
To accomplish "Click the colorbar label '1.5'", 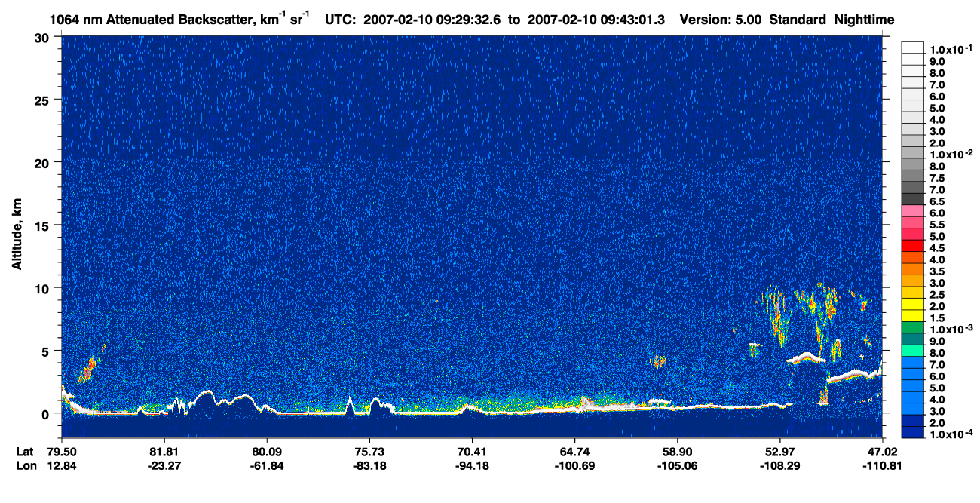I will coord(938,318).
